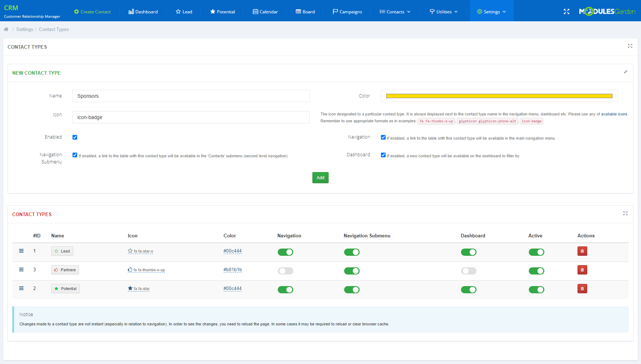The image size is (641, 364).
Task: Open the Create Contact action
Action: [92, 12]
